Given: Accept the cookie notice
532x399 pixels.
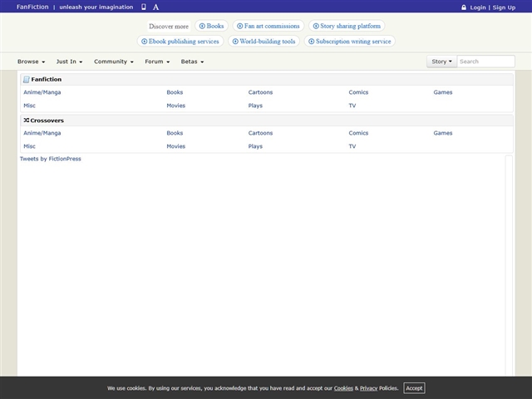Looking at the screenshot, I should click(x=414, y=388).
